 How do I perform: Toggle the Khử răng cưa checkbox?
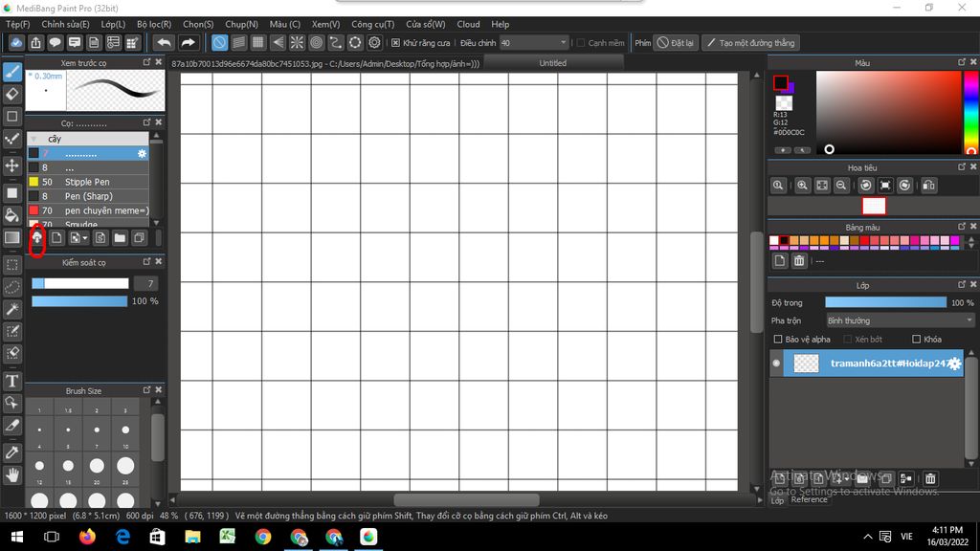(396, 43)
